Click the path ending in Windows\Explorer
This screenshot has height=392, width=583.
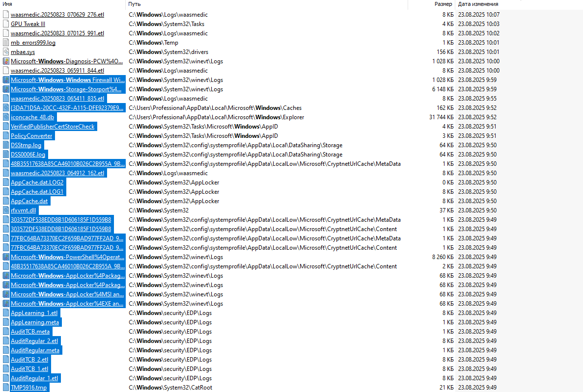pyautogui.click(x=217, y=117)
